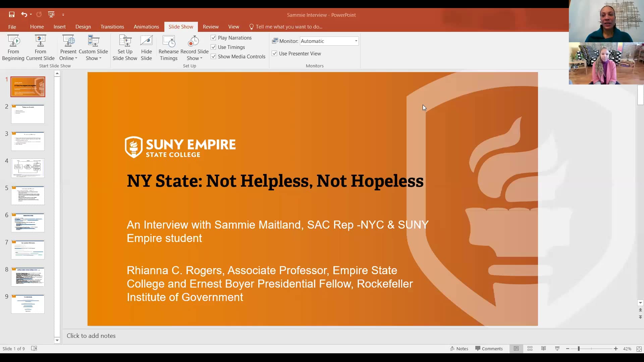Start slideshow from quick access toolbar icon
Image resolution: width=644 pixels, height=362 pixels.
pos(51,14)
